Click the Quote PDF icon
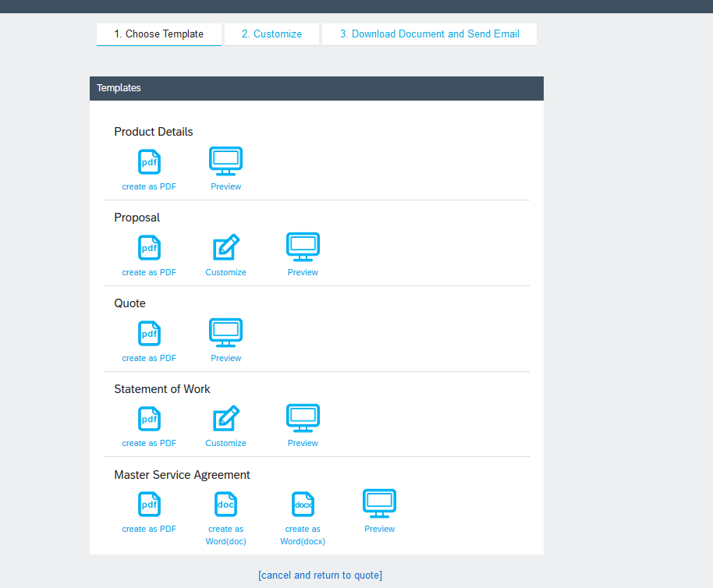The width and height of the screenshot is (713, 588). pyautogui.click(x=149, y=334)
